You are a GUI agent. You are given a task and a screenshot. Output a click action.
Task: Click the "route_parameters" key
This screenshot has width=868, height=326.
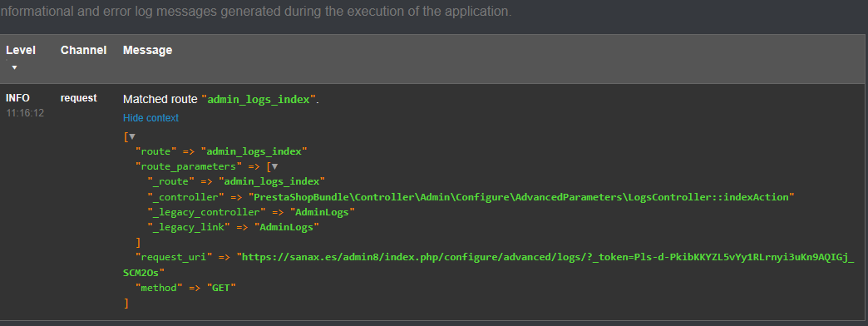189,166
